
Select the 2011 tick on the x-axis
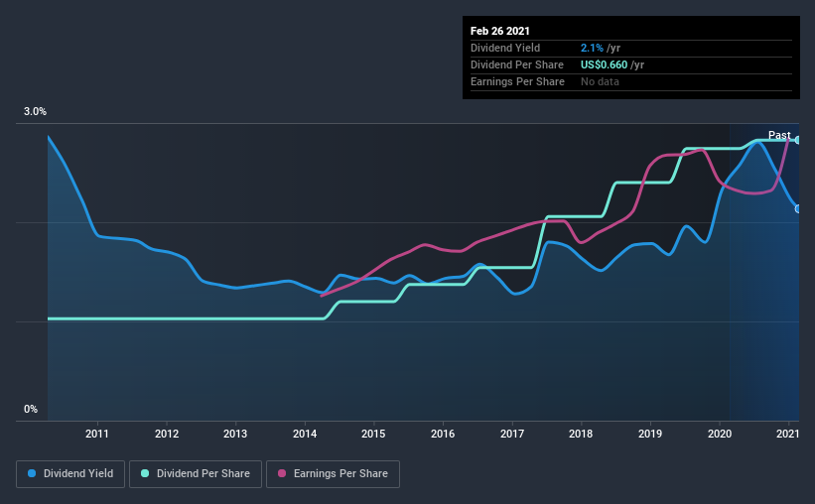pyautogui.click(x=97, y=434)
